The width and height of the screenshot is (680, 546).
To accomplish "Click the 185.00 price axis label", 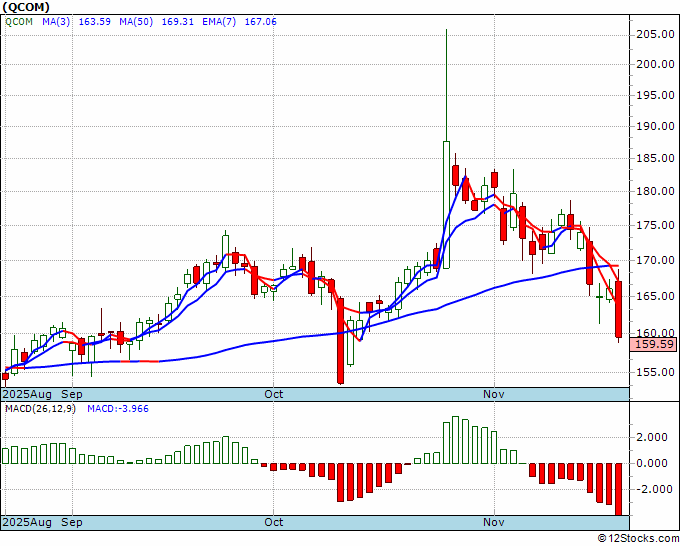I will click(x=655, y=158).
